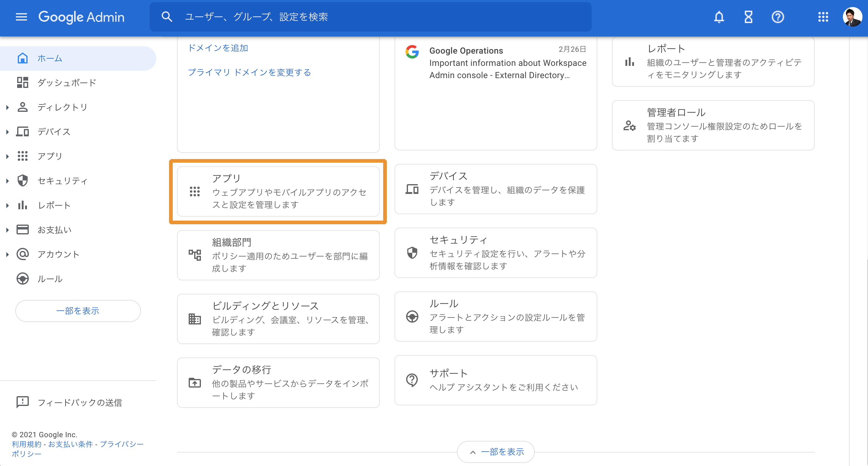Open ディレクトリ in the sidebar

pyautogui.click(x=78, y=107)
